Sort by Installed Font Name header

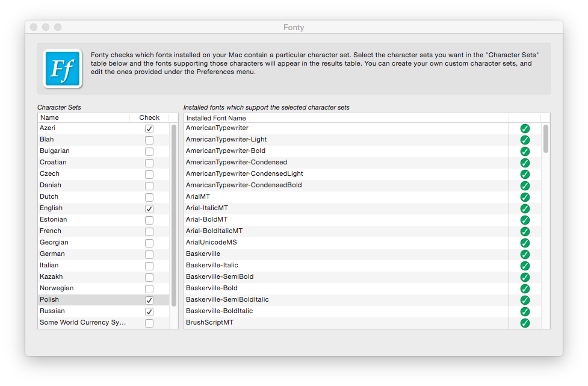click(x=346, y=118)
